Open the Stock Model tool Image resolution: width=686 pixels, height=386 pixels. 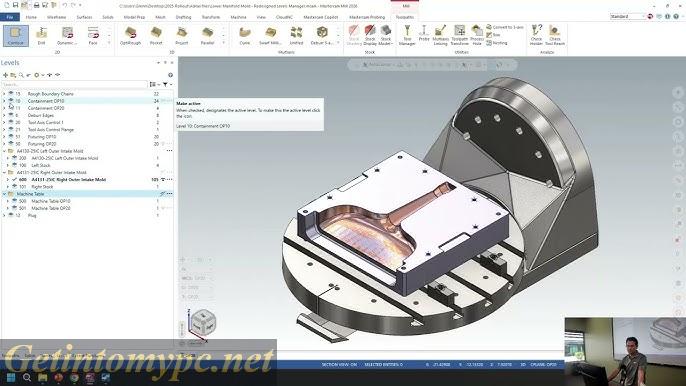[x=385, y=35]
